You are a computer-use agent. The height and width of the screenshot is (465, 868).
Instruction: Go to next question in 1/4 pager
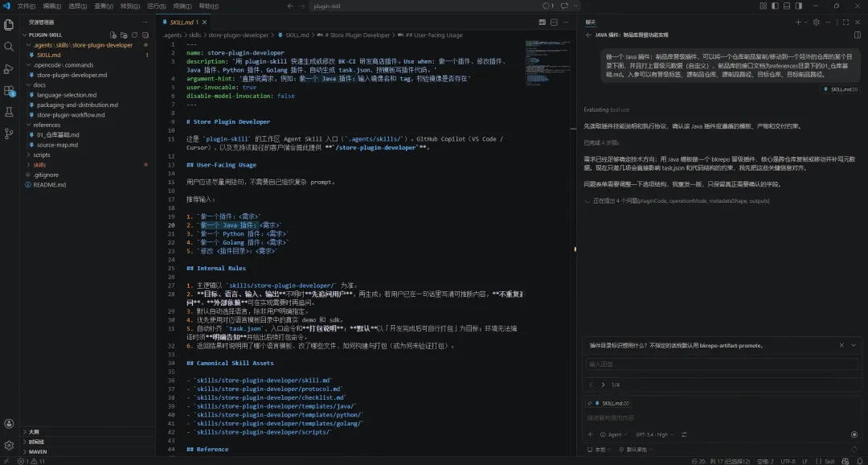click(603, 385)
